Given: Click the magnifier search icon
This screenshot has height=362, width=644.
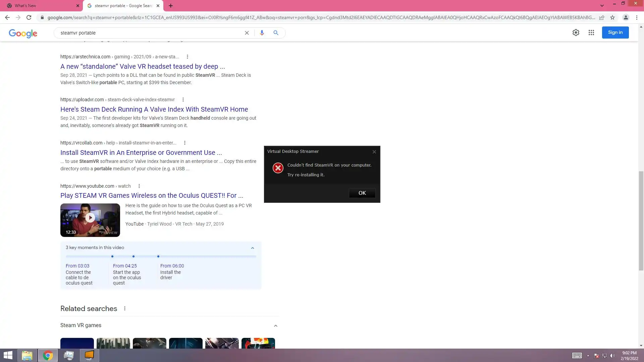Looking at the screenshot, I should point(276,33).
